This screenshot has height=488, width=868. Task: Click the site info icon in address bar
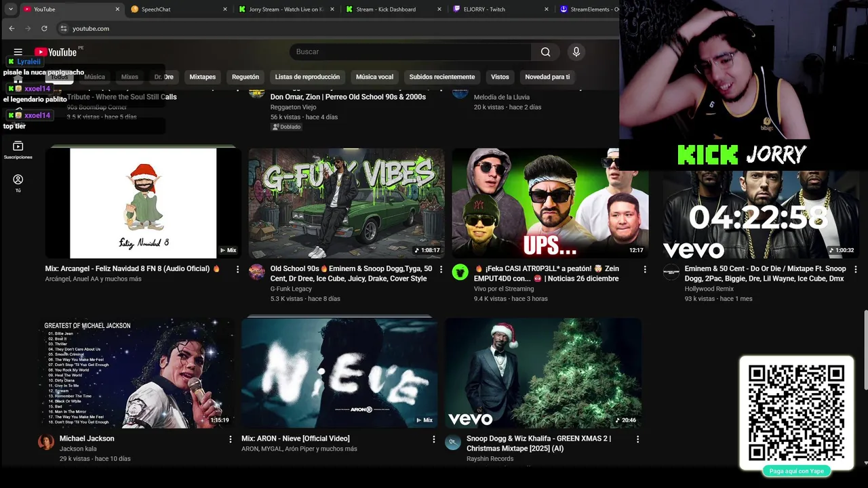(x=64, y=28)
